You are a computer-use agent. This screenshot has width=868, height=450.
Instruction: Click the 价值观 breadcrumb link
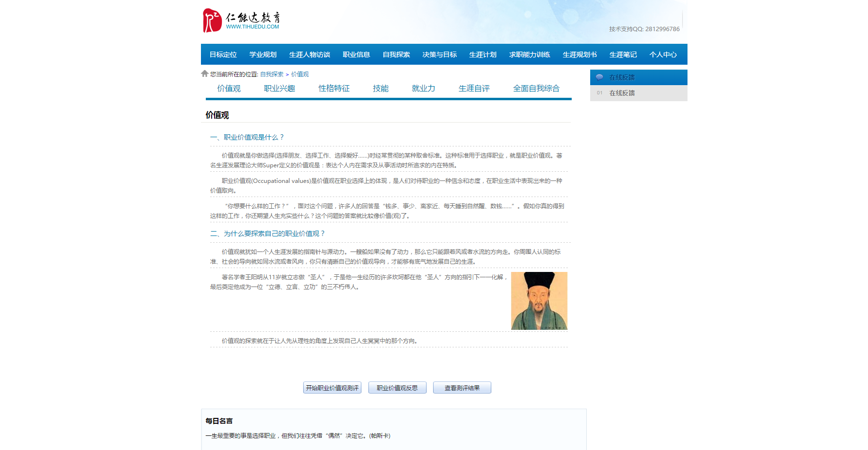300,74
